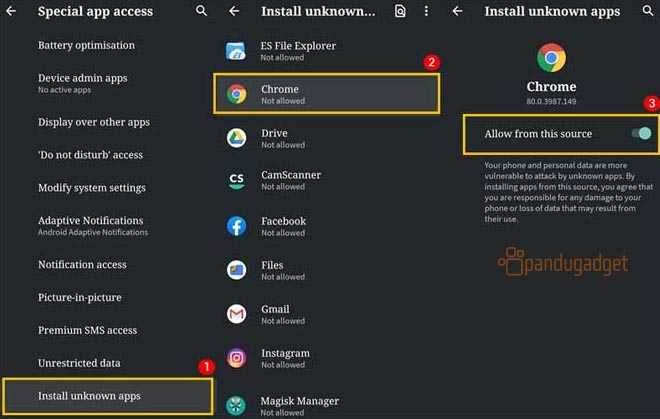This screenshot has width=660, height=419.
Task: Tap the Gmail app icon
Action: click(x=237, y=314)
